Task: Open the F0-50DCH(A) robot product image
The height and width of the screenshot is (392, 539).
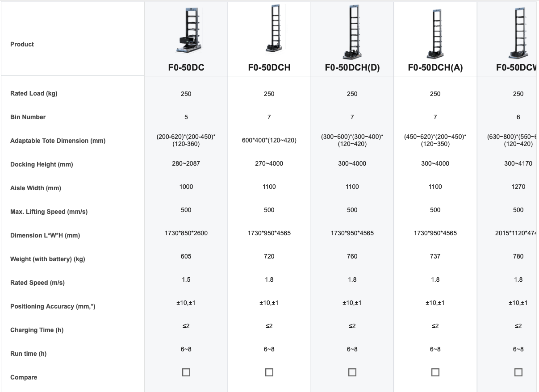Action: coord(435,35)
